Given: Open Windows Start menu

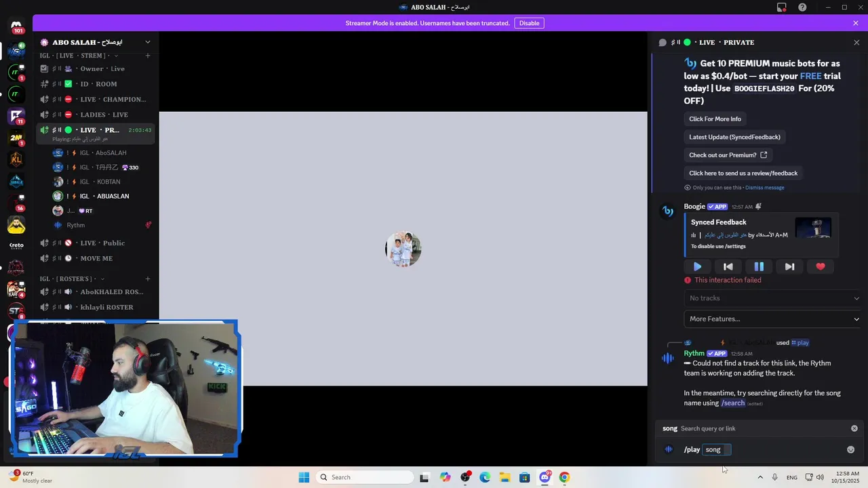Looking at the screenshot, I should [304, 477].
